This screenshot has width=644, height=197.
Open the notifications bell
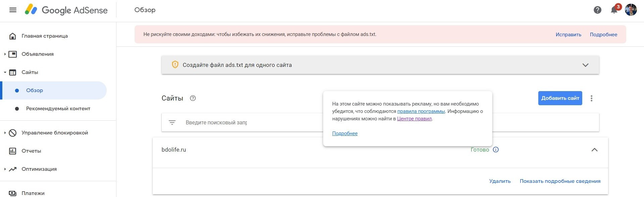614,10
